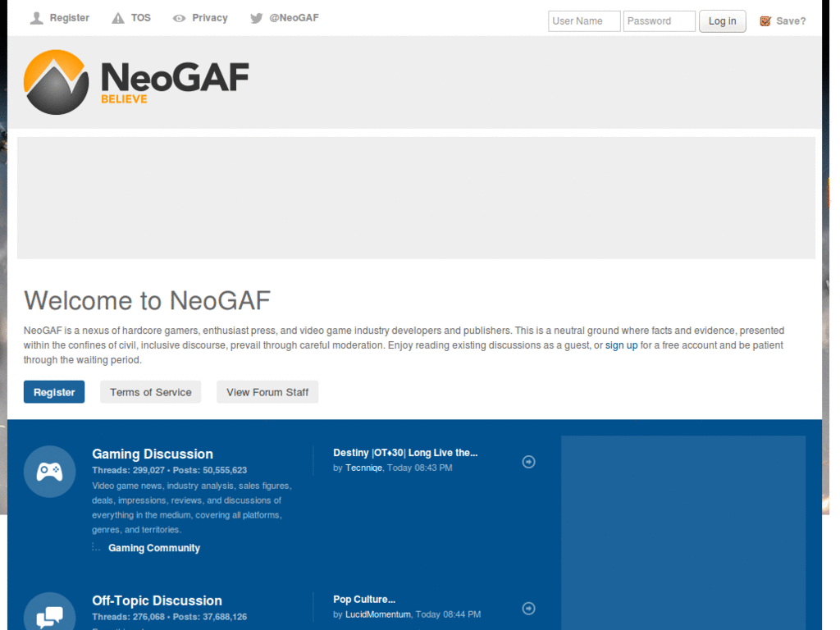Focus the User Name field
This screenshot has width=840, height=630.
[x=584, y=21]
